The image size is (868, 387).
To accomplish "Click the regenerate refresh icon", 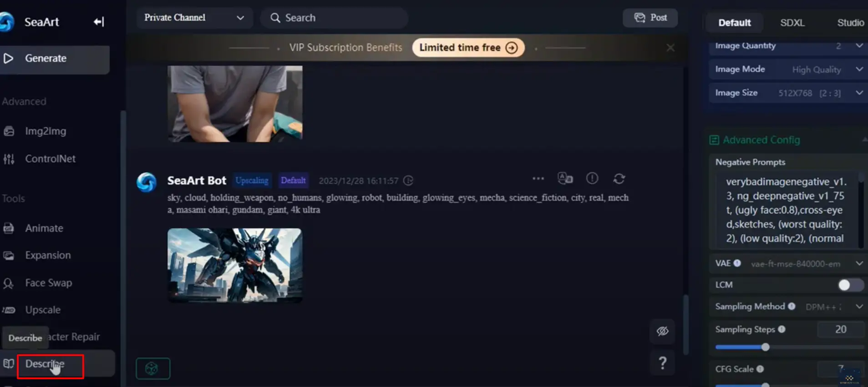I will coord(619,179).
